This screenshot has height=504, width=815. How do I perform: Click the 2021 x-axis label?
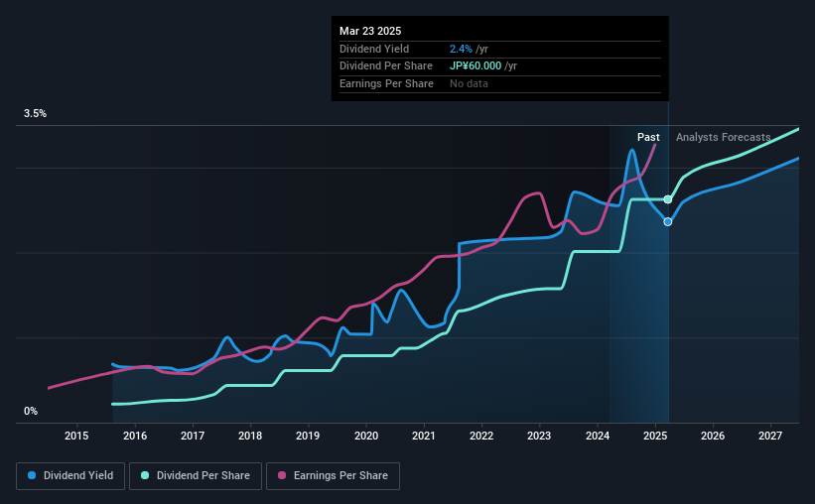tap(424, 436)
